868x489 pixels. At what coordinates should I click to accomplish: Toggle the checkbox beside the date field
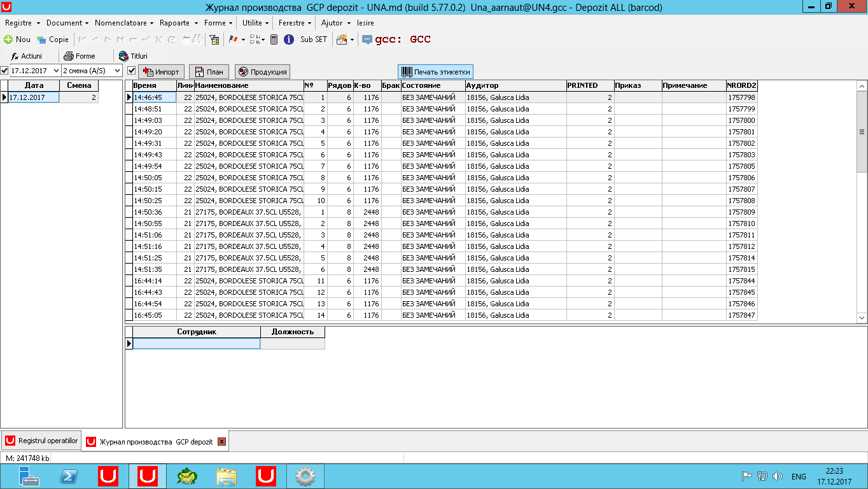4,71
